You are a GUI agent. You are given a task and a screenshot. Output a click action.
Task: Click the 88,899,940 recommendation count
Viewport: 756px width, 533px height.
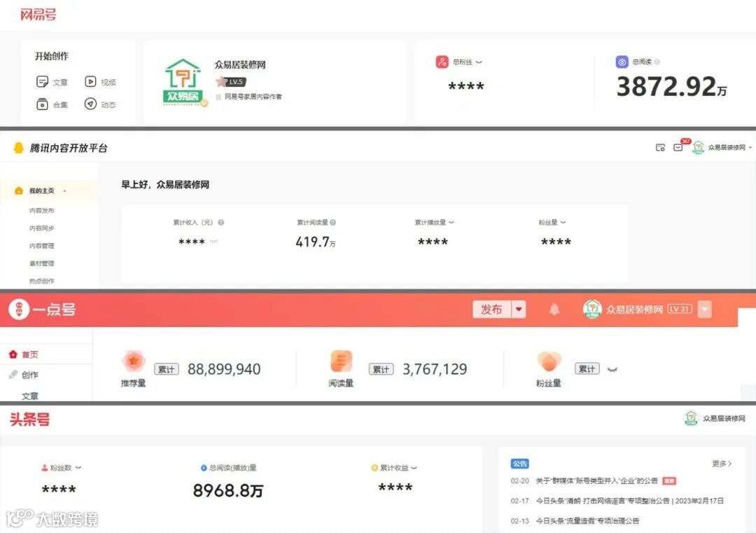[x=224, y=370]
